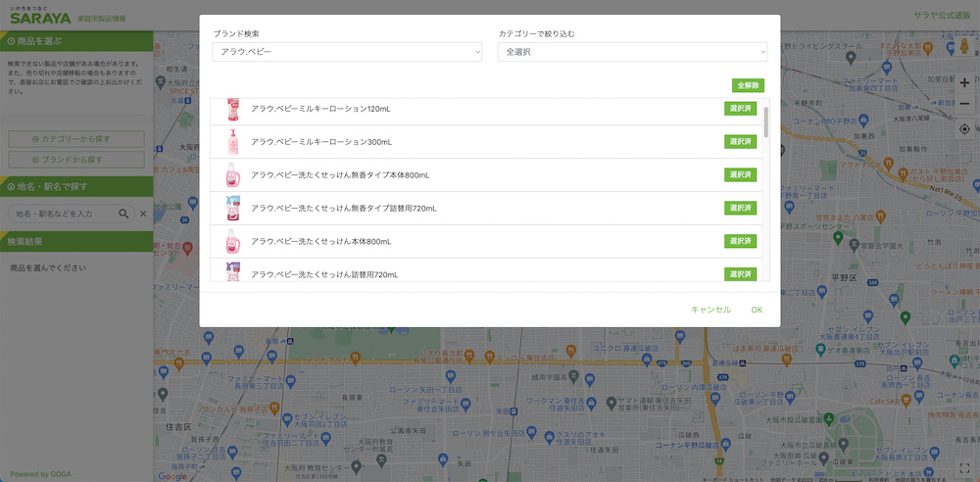This screenshot has height=482, width=980.
Task: Open the ブランド検索 brand dropdown
Action: coord(347,52)
